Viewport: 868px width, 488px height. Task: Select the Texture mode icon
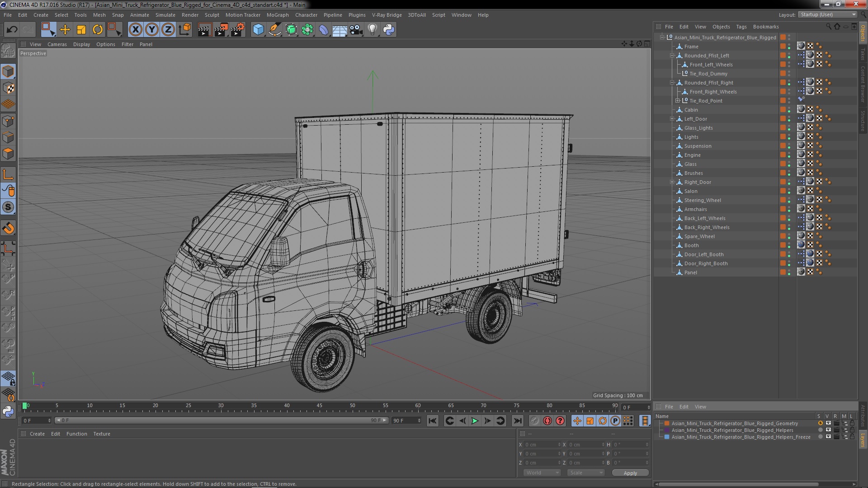coord(8,88)
